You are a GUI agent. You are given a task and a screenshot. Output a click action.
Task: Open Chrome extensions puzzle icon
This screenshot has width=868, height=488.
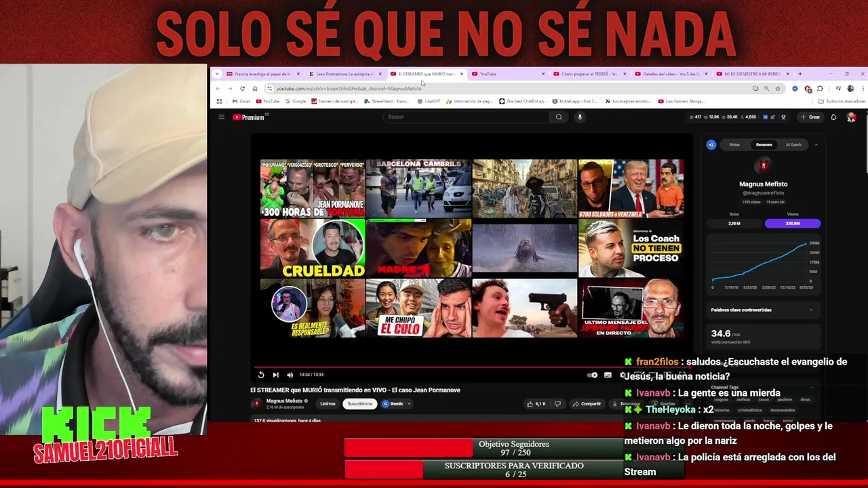(x=820, y=89)
